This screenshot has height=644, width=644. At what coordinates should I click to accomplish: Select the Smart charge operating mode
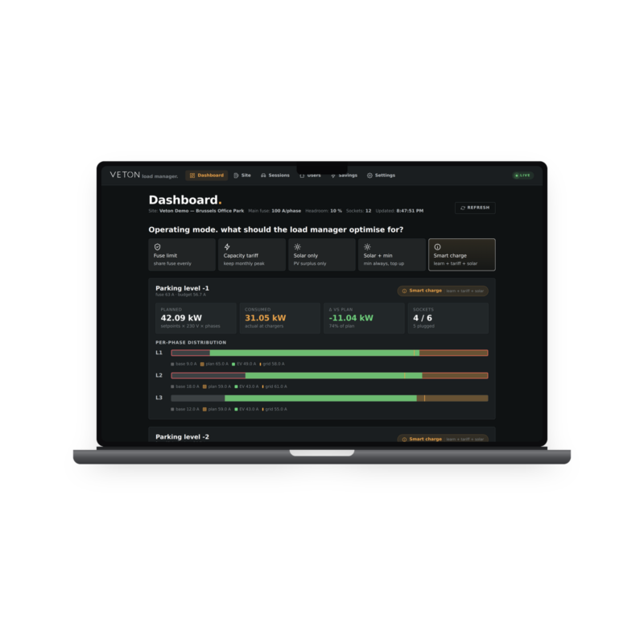coord(462,254)
